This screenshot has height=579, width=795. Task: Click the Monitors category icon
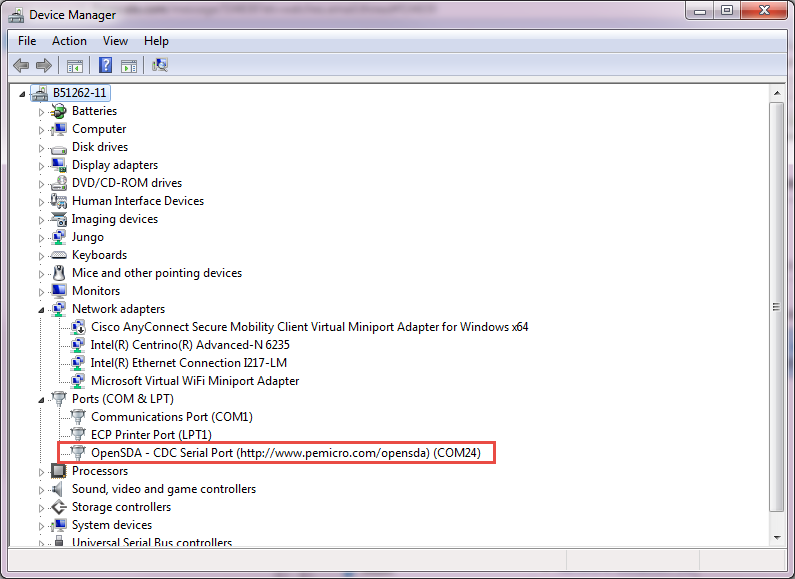point(59,291)
